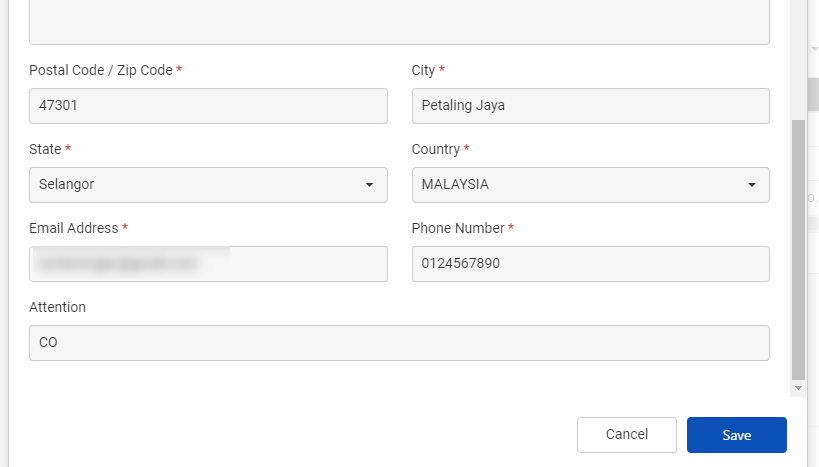Click the Attention label
Image resolution: width=819 pixels, height=467 pixels.
pos(57,307)
